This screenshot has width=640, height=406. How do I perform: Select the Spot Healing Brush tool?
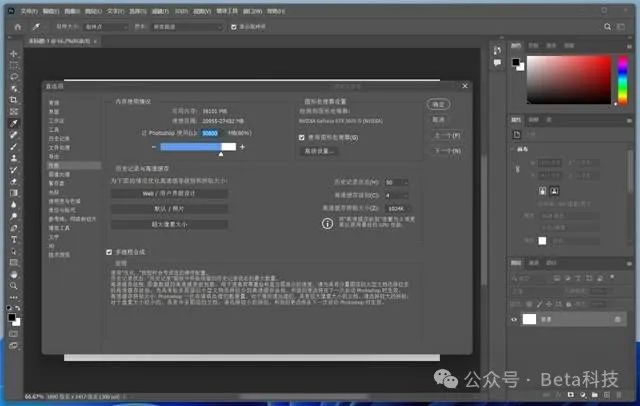tap(13, 135)
